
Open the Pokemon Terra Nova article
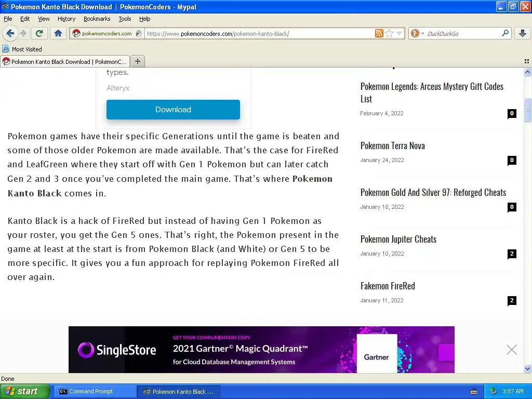tap(393, 145)
